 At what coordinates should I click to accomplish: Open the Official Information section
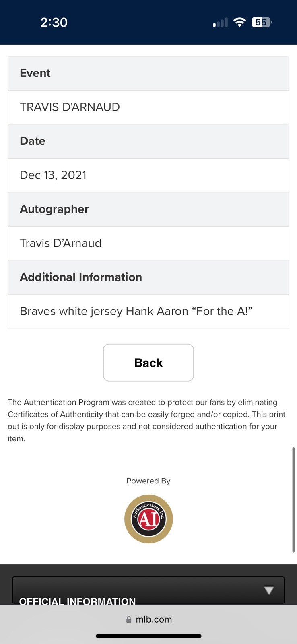tap(77, 601)
